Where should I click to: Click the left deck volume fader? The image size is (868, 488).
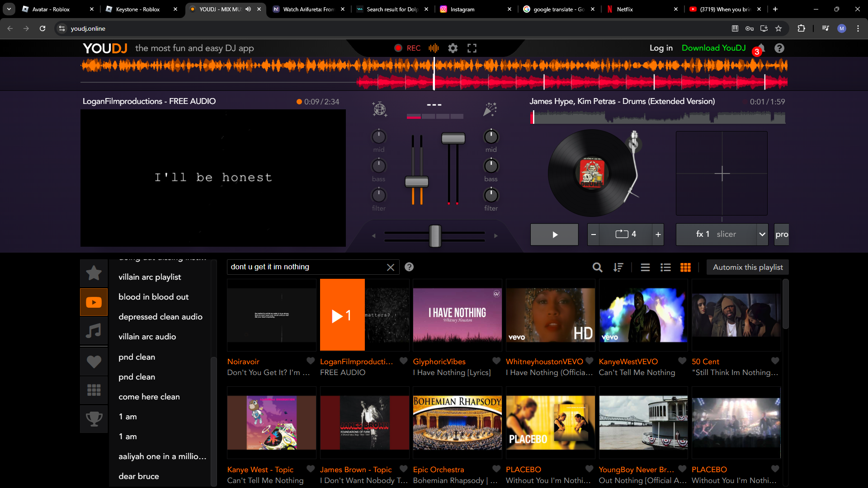[416, 182]
